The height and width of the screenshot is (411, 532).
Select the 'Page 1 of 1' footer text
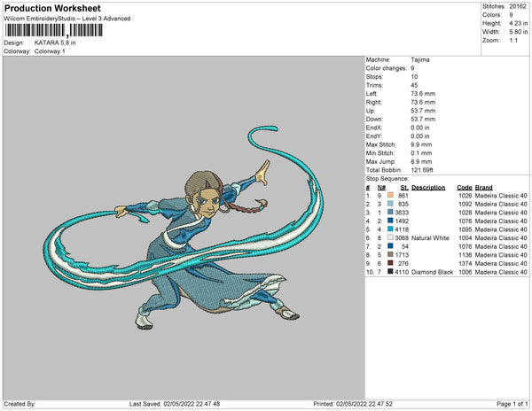(x=512, y=404)
